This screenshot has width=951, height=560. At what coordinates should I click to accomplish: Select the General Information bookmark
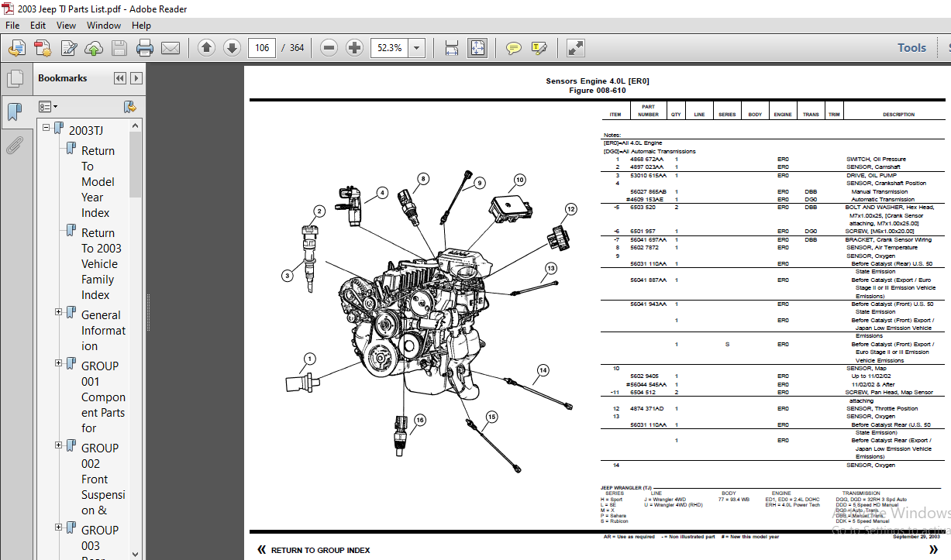[x=103, y=330]
